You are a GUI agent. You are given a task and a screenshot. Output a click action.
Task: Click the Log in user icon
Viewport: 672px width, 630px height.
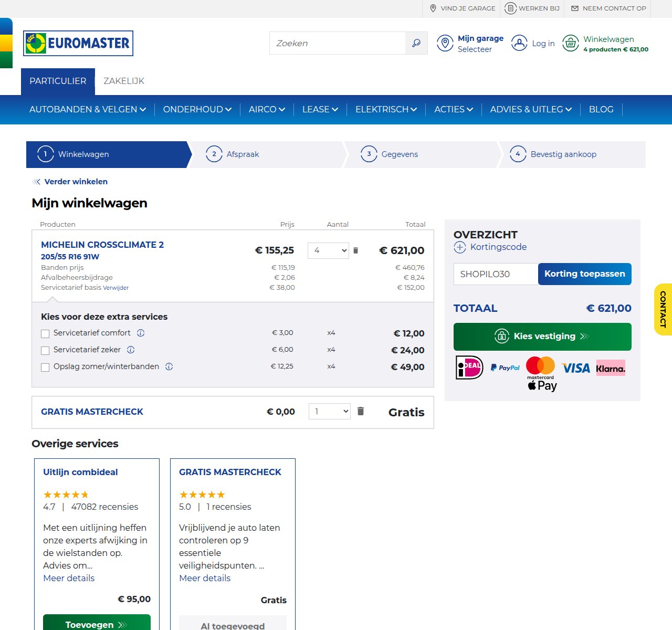pos(519,43)
